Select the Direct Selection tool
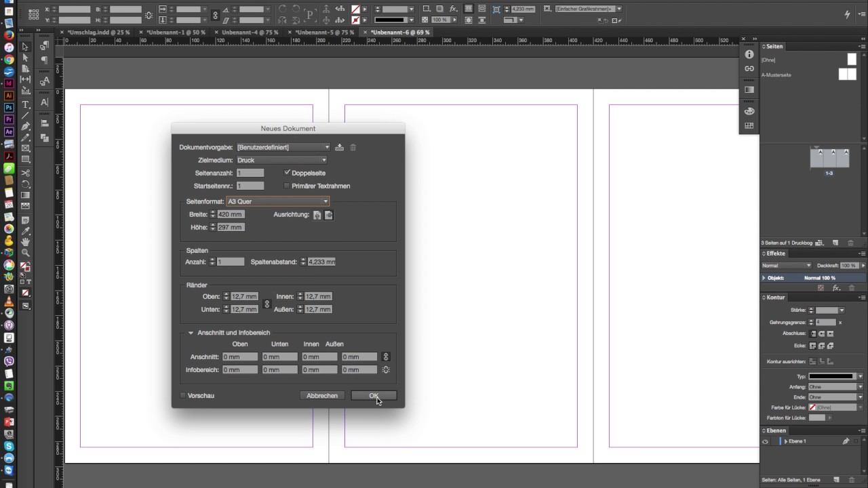The image size is (868, 488). 25,58
